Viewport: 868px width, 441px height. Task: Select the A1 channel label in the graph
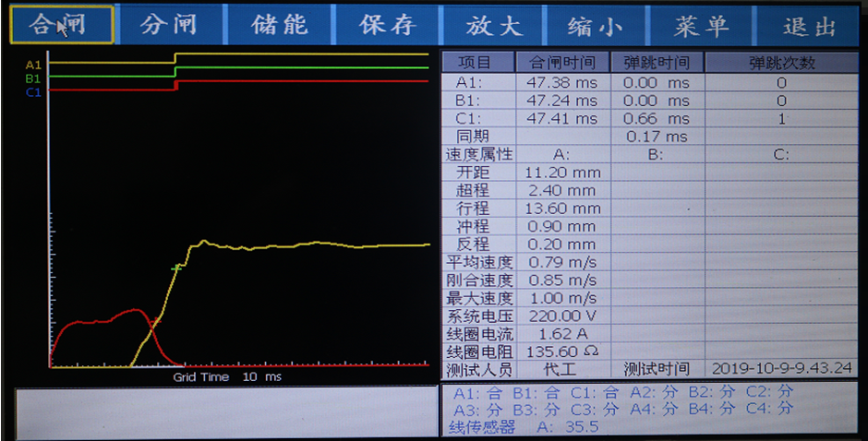33,65
